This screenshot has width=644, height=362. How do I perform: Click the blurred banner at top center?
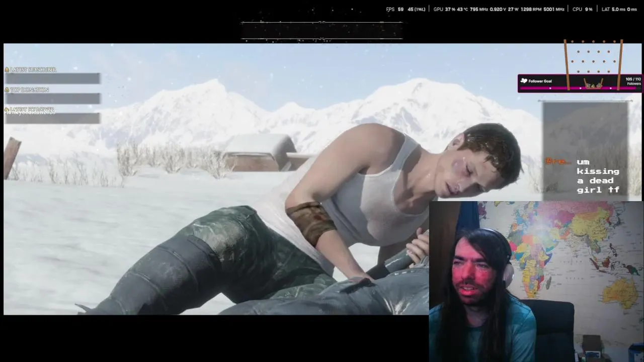321,31
